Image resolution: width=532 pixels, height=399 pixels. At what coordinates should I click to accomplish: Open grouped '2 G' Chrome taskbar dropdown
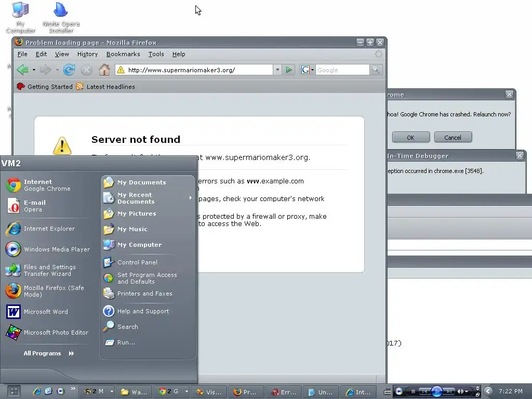[187, 392]
